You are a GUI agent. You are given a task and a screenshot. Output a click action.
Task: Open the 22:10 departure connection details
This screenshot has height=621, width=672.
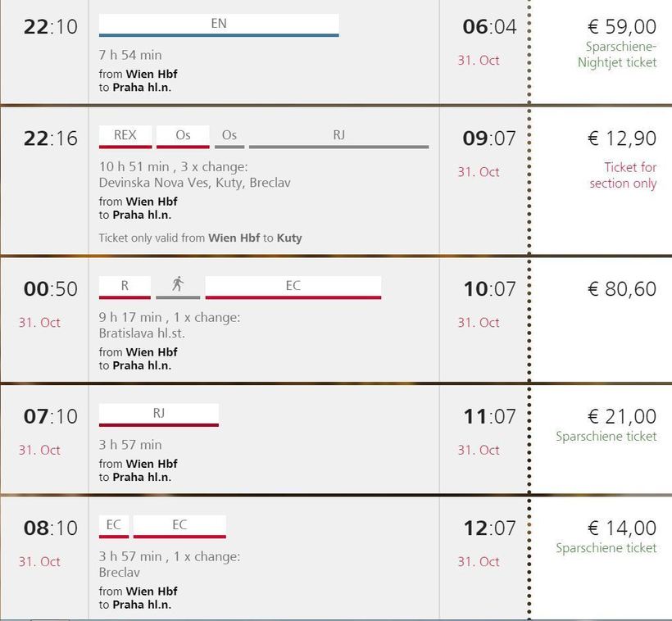pyautogui.click(x=50, y=27)
